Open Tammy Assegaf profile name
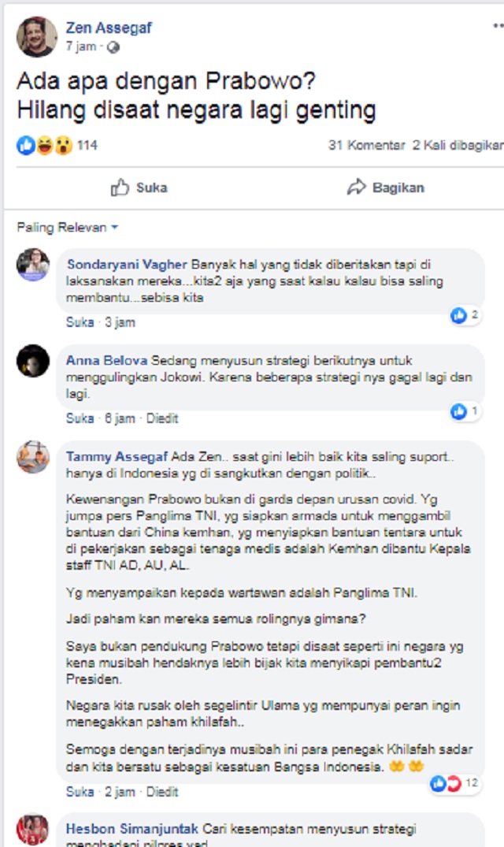The height and width of the screenshot is (847, 504). click(117, 457)
